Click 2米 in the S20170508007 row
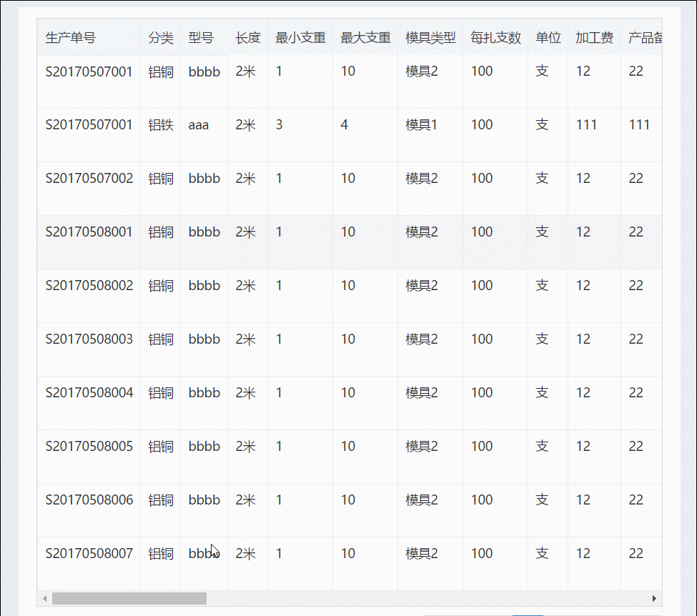Viewport: 697px width, 616px height. click(x=245, y=554)
